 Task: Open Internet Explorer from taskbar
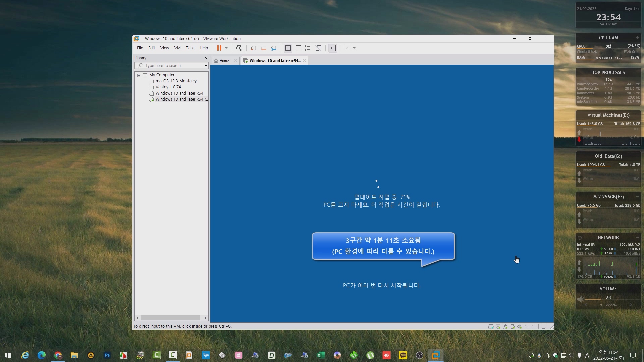point(25,355)
